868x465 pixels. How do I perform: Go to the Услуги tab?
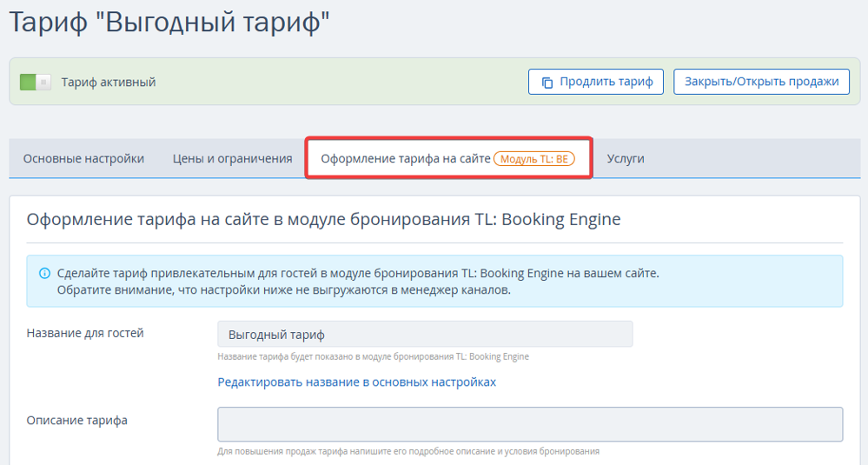click(625, 159)
